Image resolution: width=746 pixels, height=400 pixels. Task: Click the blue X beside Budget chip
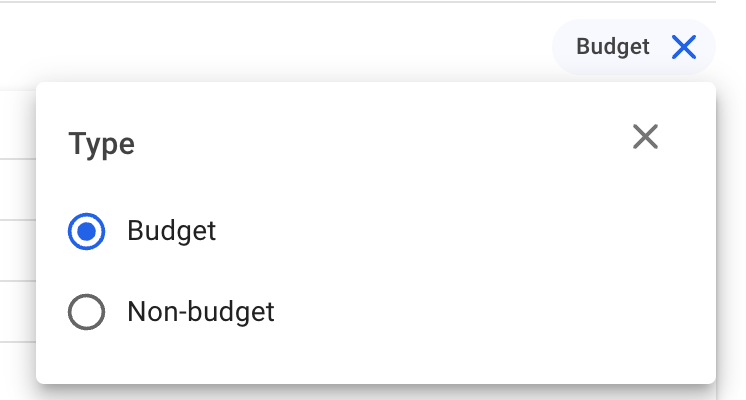pyautogui.click(x=684, y=47)
